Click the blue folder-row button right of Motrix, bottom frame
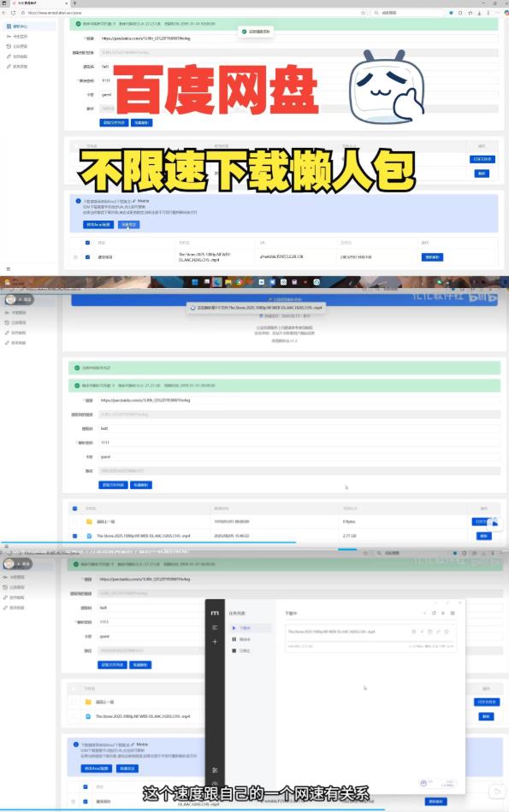Screen dimensions: 509x812 pos(486,703)
